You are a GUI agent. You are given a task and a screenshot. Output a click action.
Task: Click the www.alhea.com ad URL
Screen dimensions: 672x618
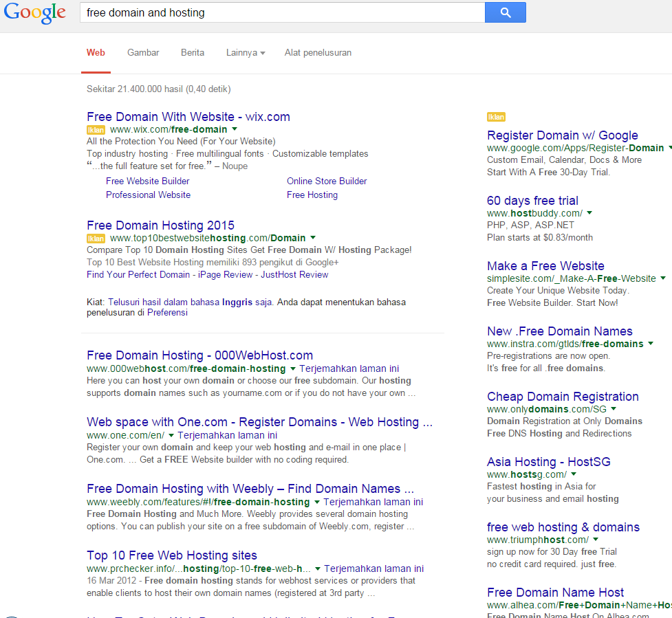[x=579, y=605]
